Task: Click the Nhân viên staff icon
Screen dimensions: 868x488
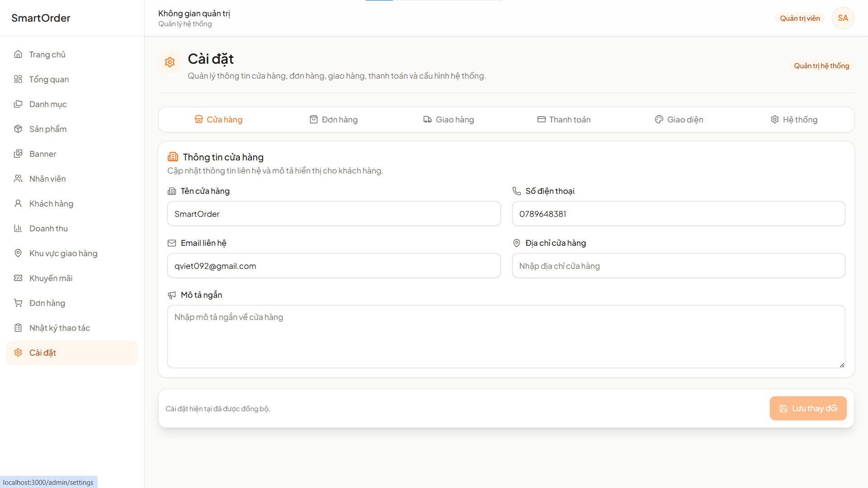Action: (x=18, y=178)
